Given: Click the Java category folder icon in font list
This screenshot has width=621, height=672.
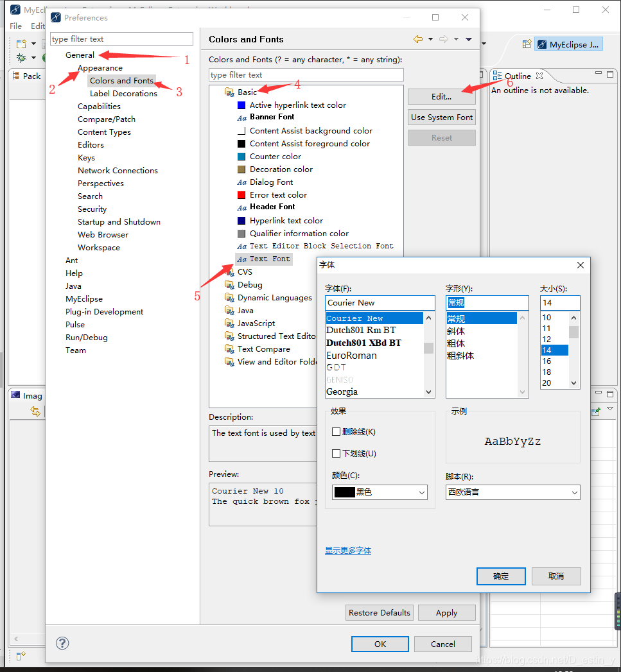Looking at the screenshot, I should 229,311.
